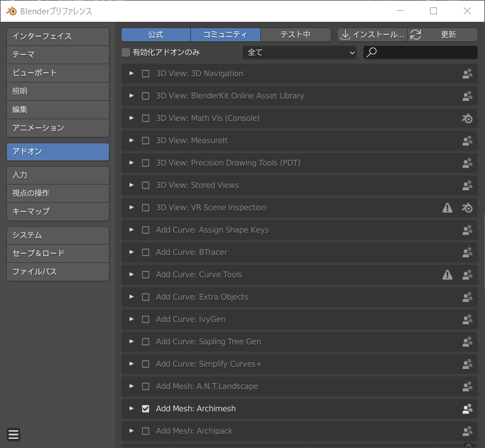The image size is (485, 448).
Task: Enable MeasureIt add-on checkbox
Action: click(x=146, y=141)
